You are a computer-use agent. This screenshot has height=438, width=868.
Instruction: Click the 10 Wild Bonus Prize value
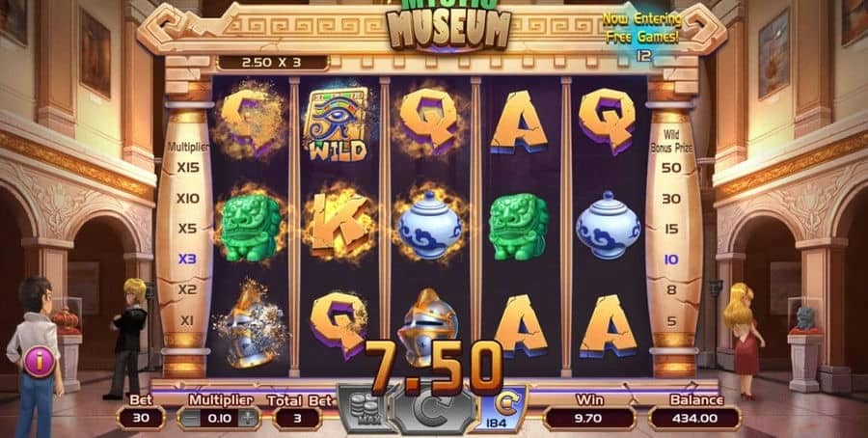pyautogui.click(x=671, y=260)
